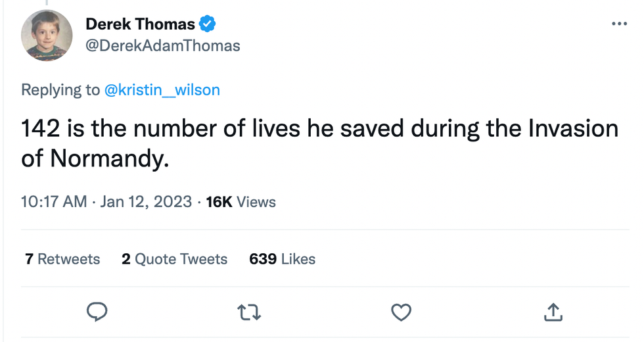Show the 2 Quote Tweets list
644x342 pixels.
coord(174,259)
